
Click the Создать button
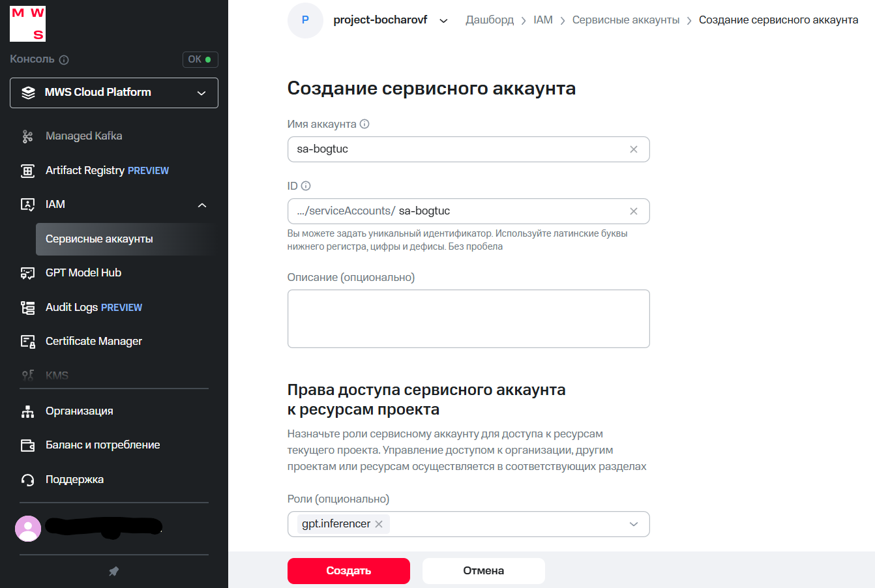click(x=349, y=570)
